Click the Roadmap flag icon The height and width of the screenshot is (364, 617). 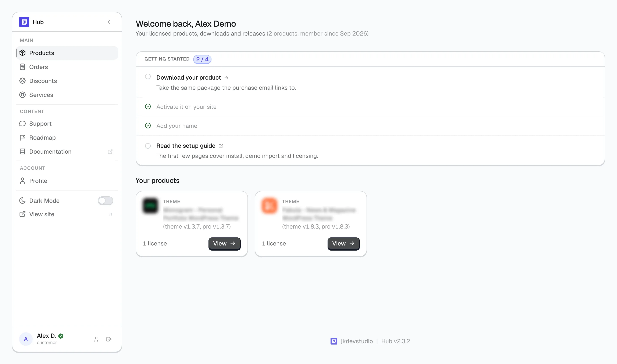22,138
